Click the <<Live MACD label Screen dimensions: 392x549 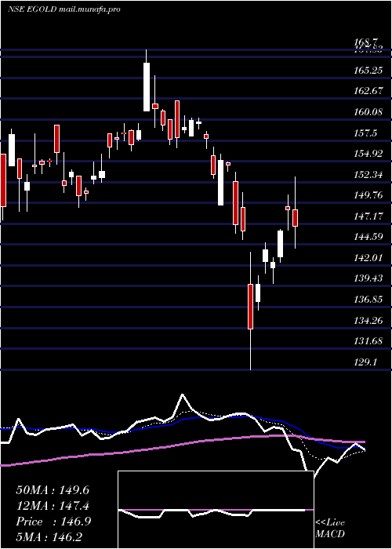(x=330, y=528)
